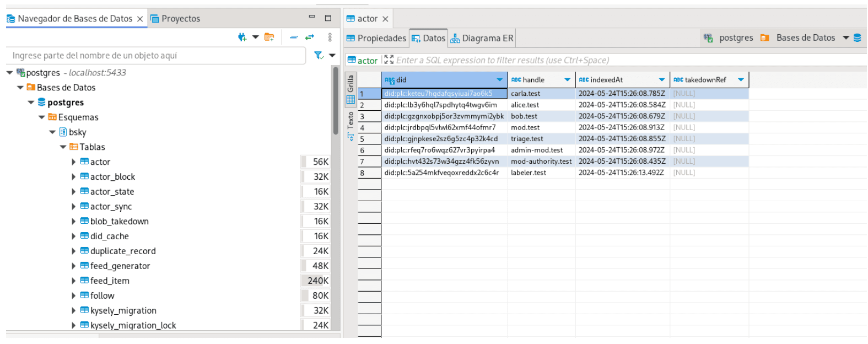Open the handle column filter dropdown
Image resolution: width=868 pixels, height=344 pixels.
pyautogui.click(x=567, y=80)
